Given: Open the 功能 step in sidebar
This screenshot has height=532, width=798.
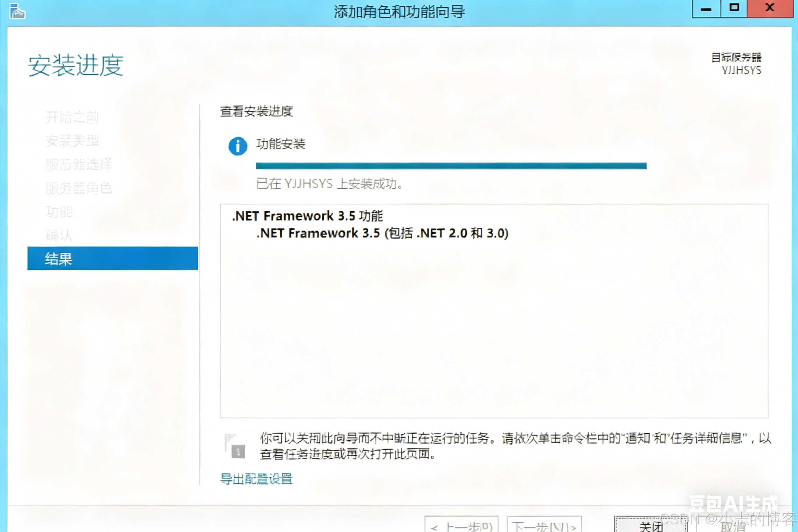Looking at the screenshot, I should click(x=59, y=212).
